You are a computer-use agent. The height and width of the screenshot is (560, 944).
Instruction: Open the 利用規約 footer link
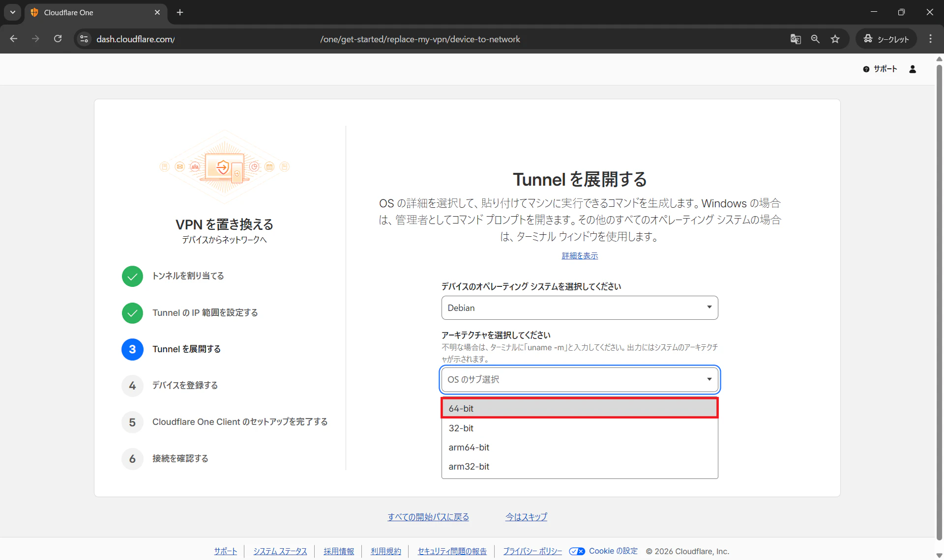[x=386, y=551]
